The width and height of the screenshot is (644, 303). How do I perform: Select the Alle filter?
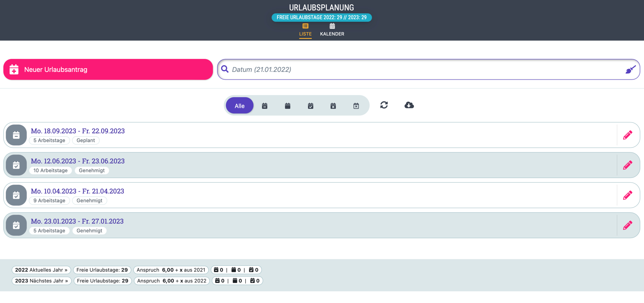240,105
